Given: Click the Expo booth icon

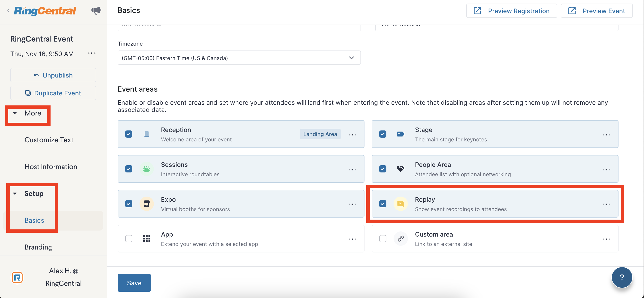Looking at the screenshot, I should click(147, 204).
